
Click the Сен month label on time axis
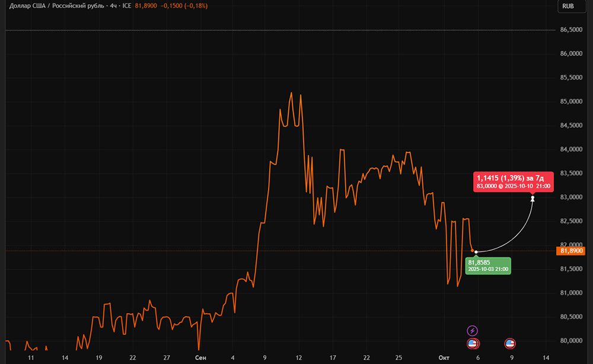coord(200,357)
